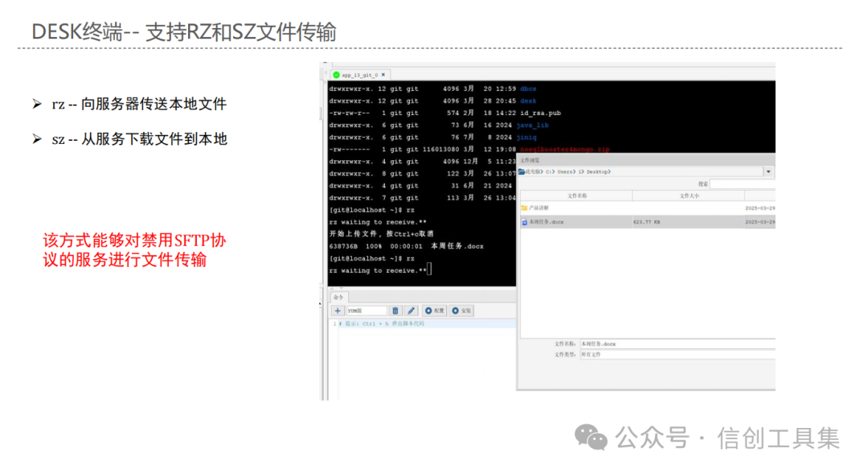This screenshot has height=473, width=868.
Task: Click the 配置 button
Action: point(435,311)
